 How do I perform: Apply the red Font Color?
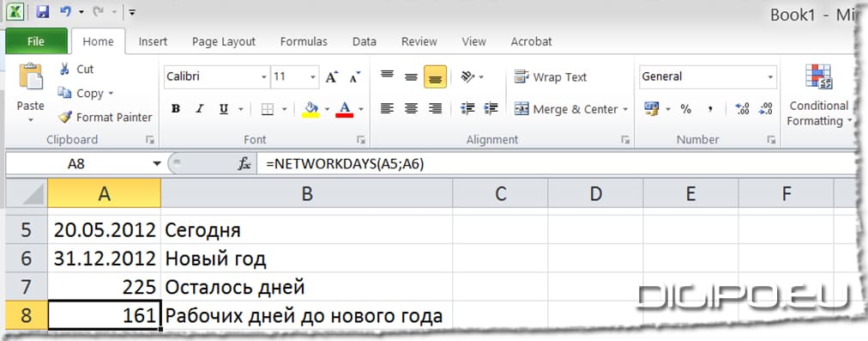(x=345, y=109)
